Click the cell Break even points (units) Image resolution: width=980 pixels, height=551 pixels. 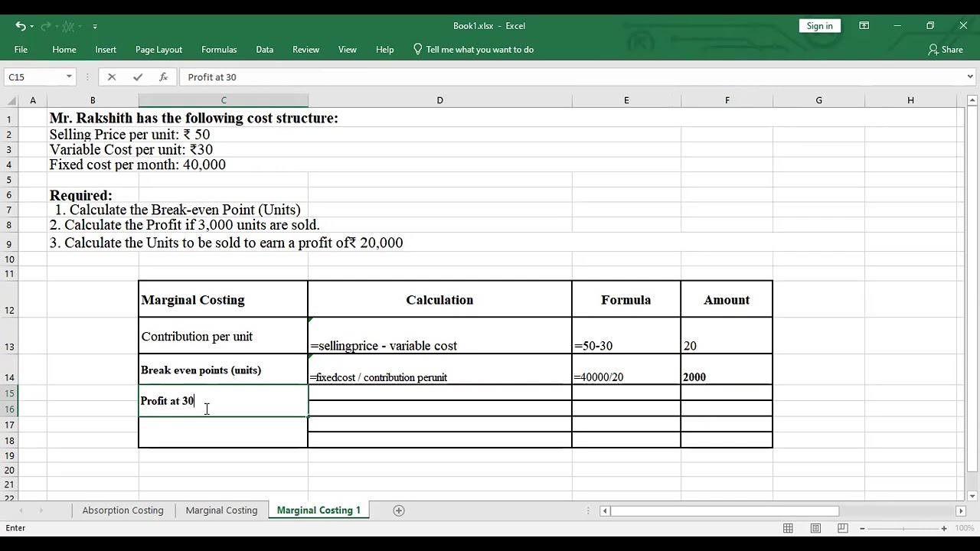coord(223,370)
